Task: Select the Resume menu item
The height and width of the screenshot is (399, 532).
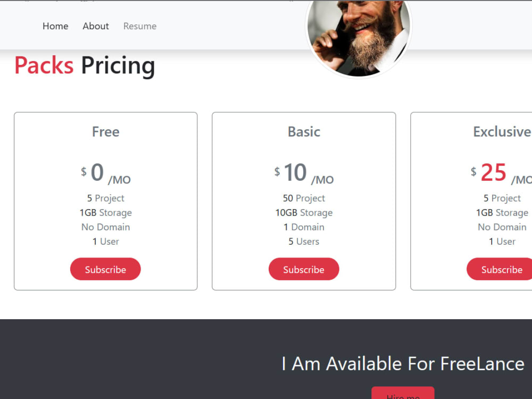Action: point(139,26)
